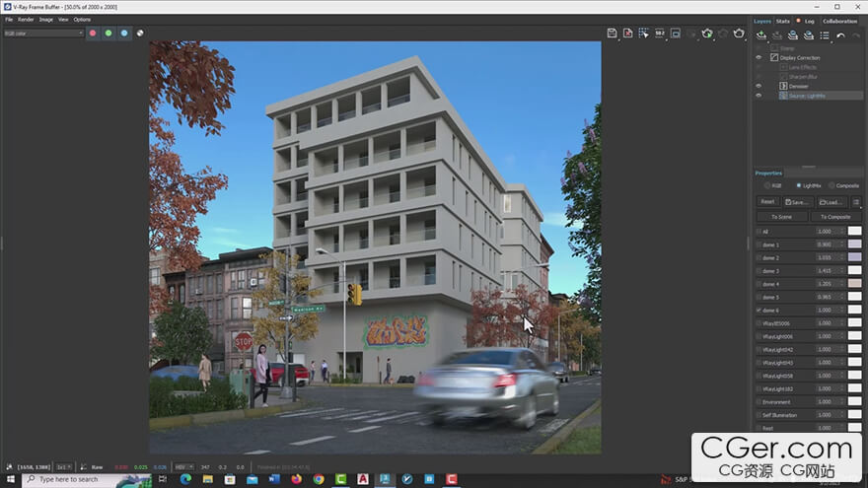The image size is (868, 488).
Task: Open the LightMix options menu beside Load
Action: click(856, 202)
